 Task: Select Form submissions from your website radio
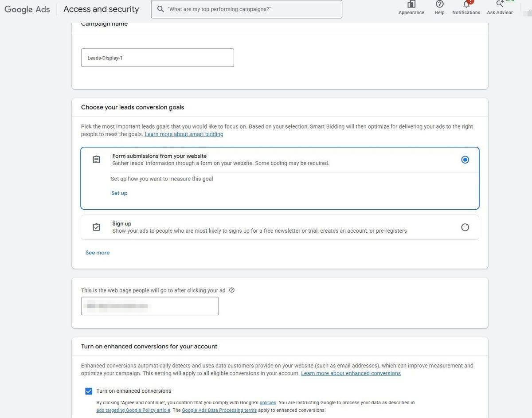tap(465, 160)
